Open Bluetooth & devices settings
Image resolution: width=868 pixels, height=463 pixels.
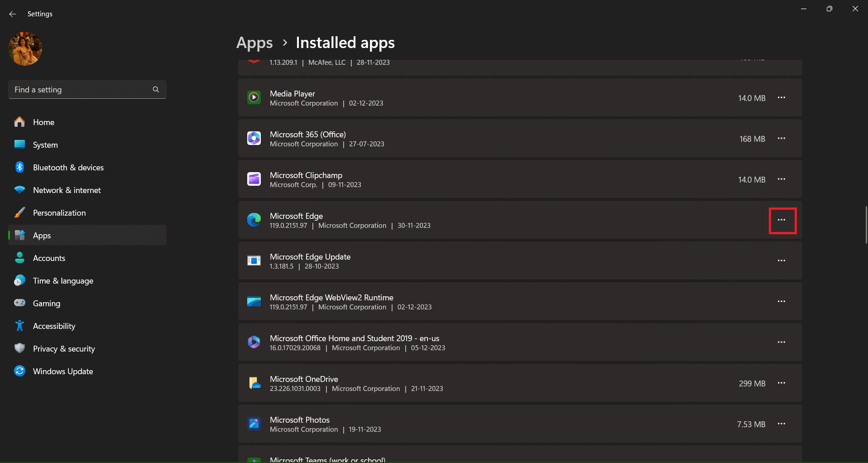tap(87, 168)
